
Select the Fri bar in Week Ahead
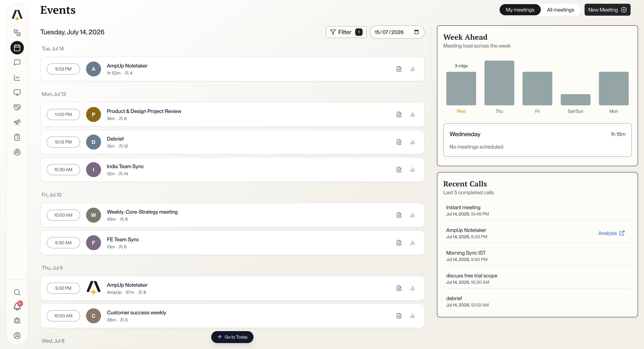click(x=537, y=88)
